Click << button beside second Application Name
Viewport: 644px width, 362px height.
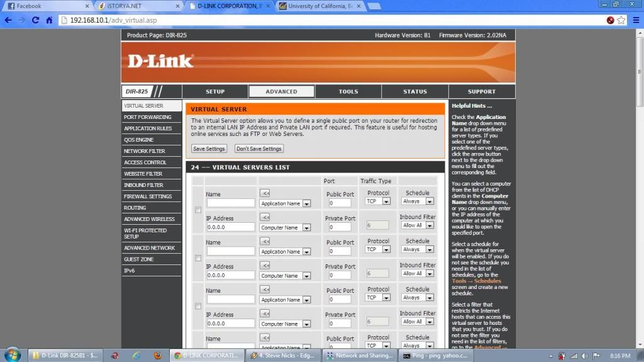pos(265,242)
